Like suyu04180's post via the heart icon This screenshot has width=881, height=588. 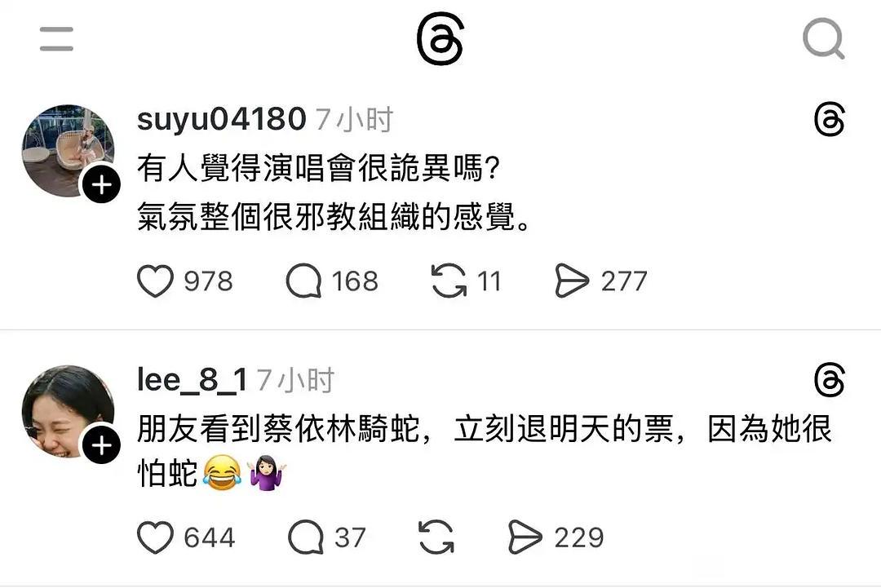[155, 281]
